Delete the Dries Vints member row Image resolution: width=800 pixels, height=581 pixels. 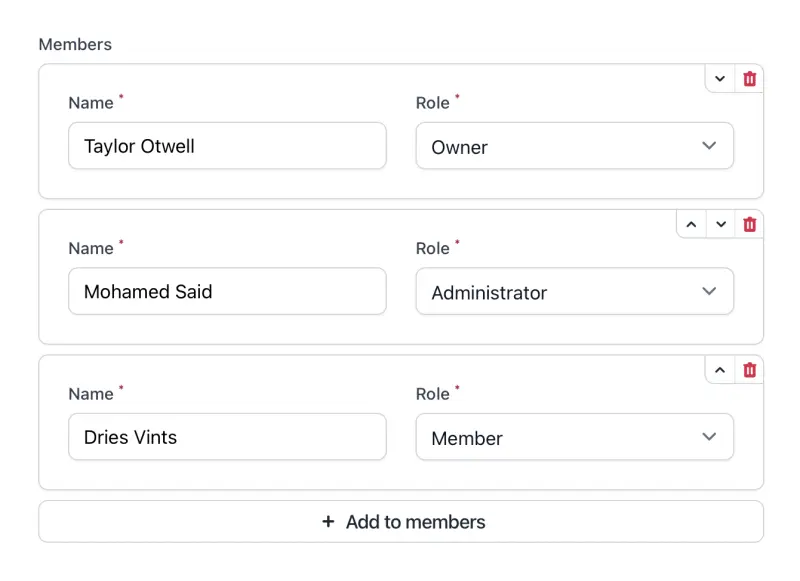click(x=749, y=370)
